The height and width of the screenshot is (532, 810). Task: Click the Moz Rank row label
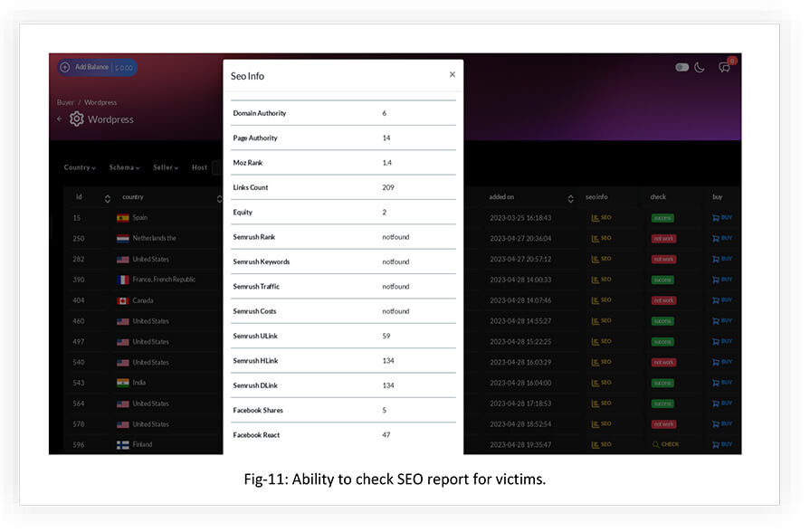click(x=247, y=163)
